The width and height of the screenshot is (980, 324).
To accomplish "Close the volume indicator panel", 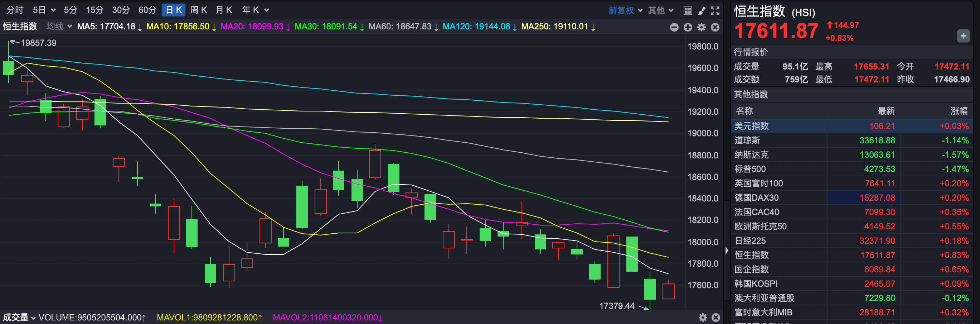I will tap(715, 318).
